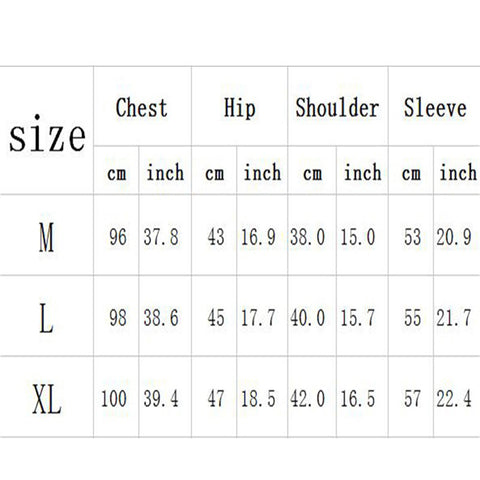Click the 96 chest cm value

(x=118, y=237)
